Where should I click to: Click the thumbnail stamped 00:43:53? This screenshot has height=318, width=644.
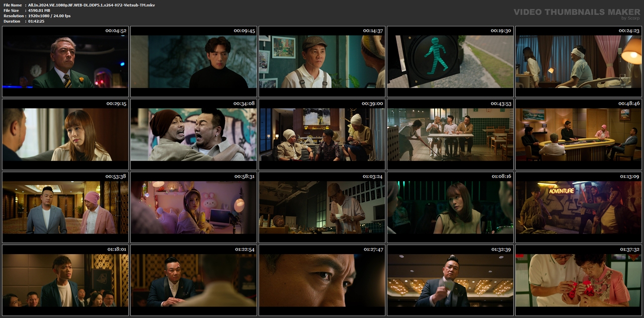click(450, 134)
